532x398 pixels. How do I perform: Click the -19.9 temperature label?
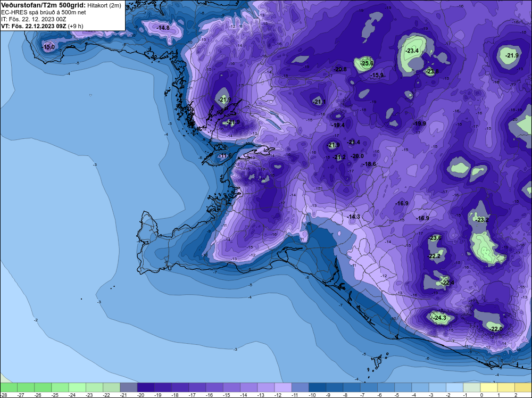(419, 123)
